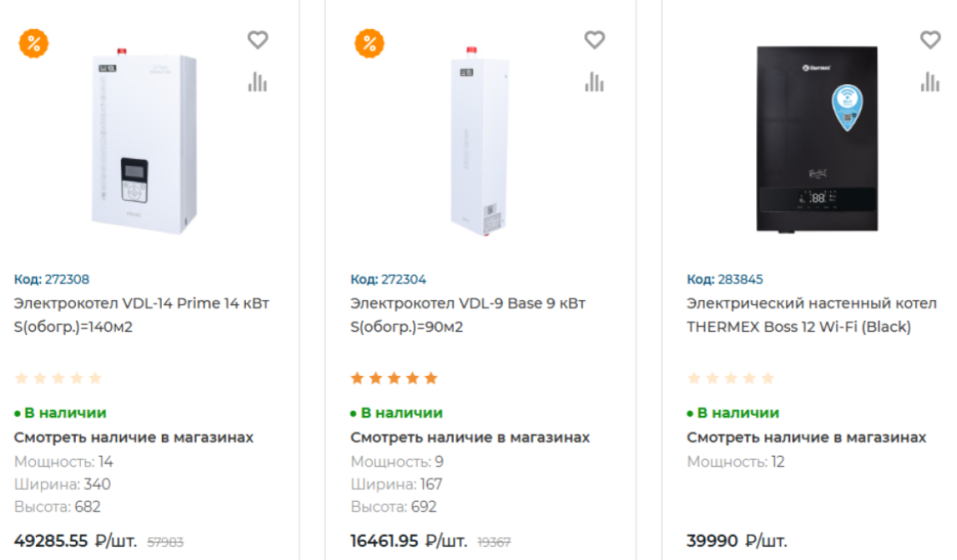The height and width of the screenshot is (560, 957).
Task: Click the star rating of VDL-9 Base
Action: coord(393,378)
